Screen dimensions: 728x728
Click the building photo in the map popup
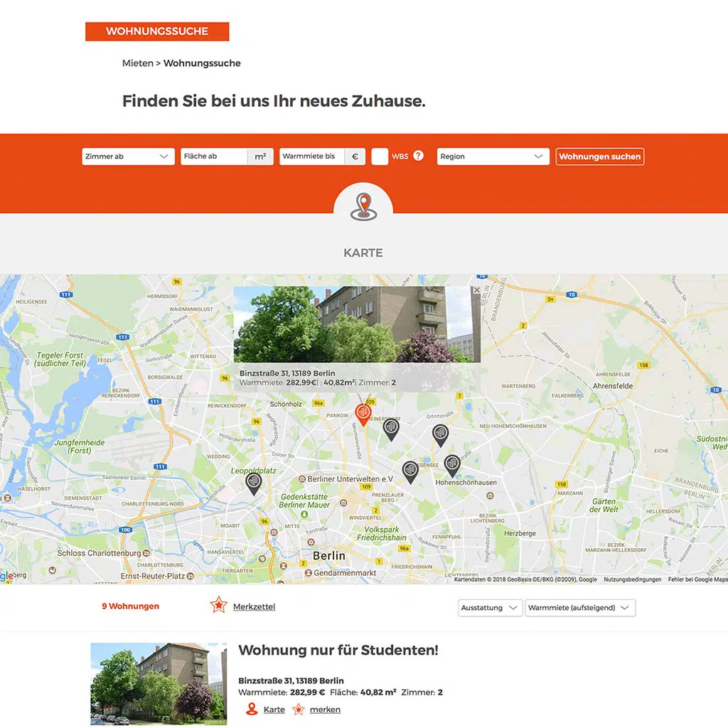point(357,324)
